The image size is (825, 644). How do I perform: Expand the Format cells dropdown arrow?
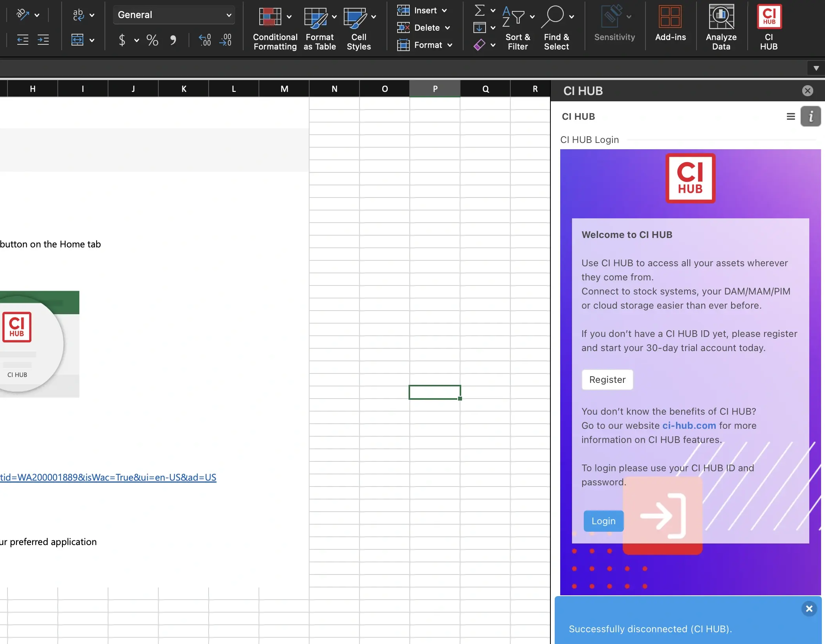450,45
